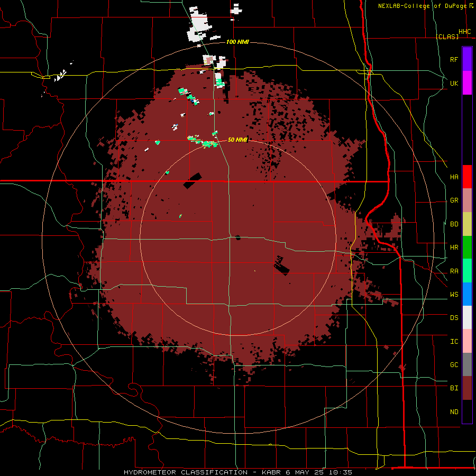Click the DS legend label

(454, 318)
